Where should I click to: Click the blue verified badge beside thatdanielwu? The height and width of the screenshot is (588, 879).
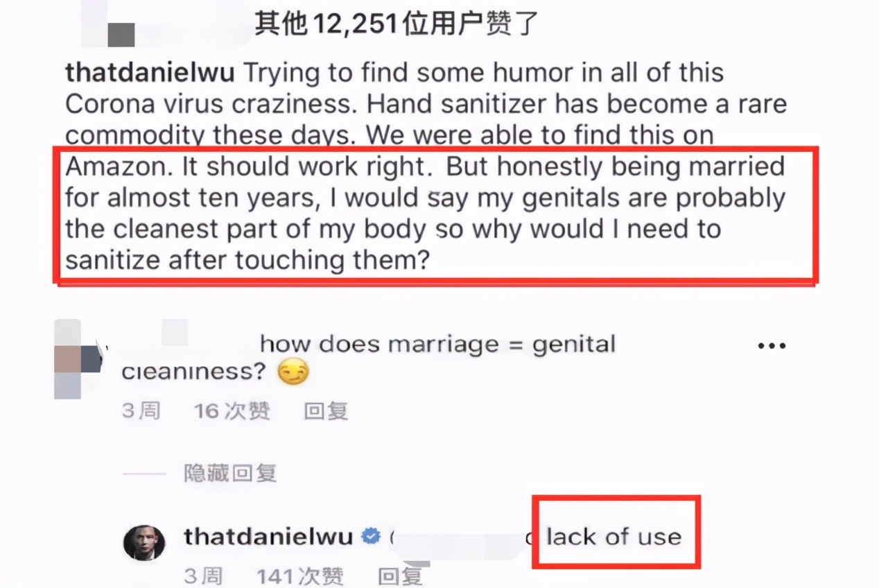click(372, 536)
